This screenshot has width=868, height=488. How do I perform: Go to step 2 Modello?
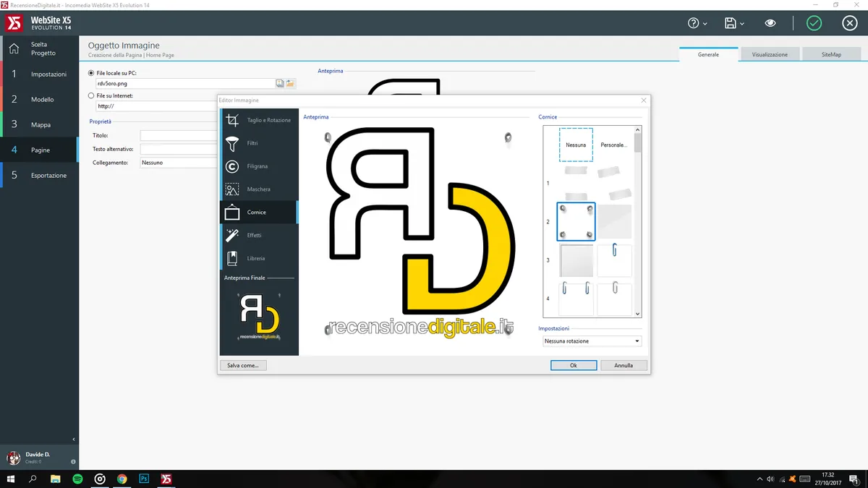(x=39, y=99)
